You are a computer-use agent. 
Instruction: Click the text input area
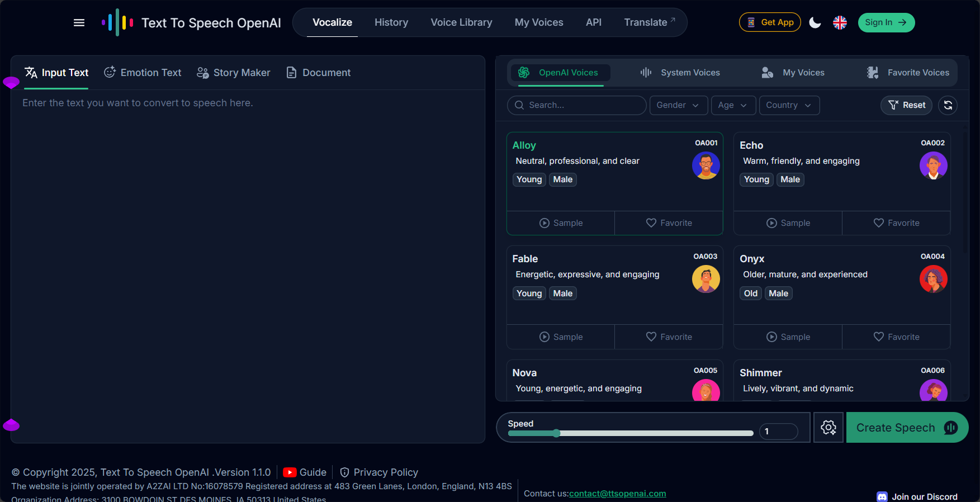(x=248, y=266)
